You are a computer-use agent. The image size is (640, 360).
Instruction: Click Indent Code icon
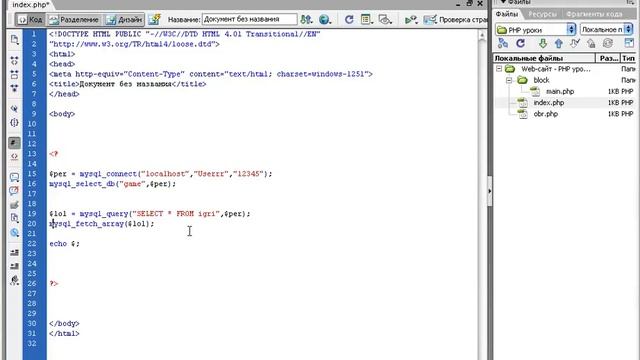tap(14, 253)
